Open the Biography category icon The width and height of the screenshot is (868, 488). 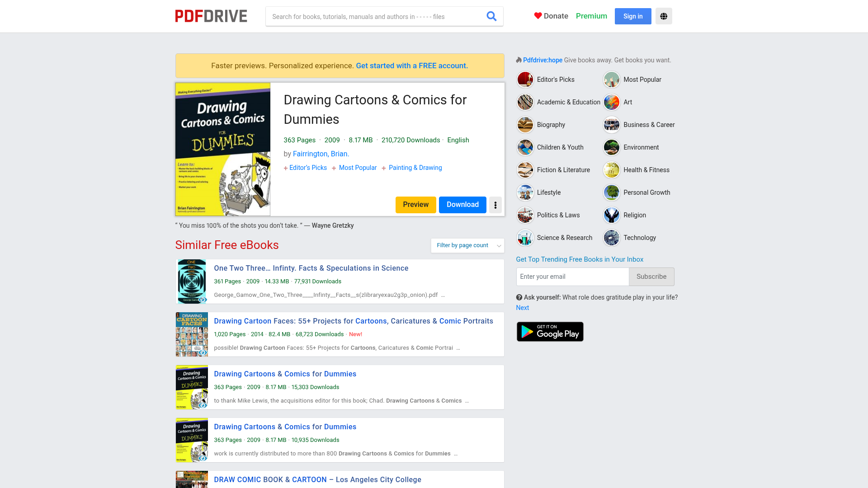[525, 125]
